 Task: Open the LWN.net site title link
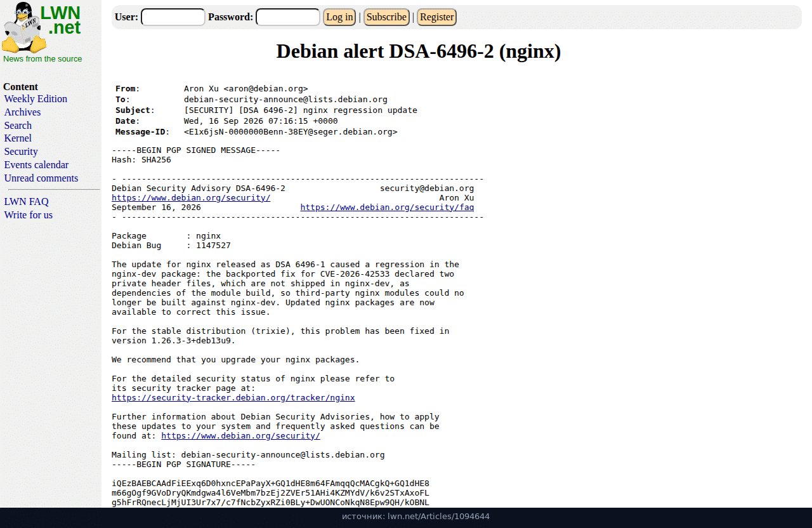(x=60, y=20)
